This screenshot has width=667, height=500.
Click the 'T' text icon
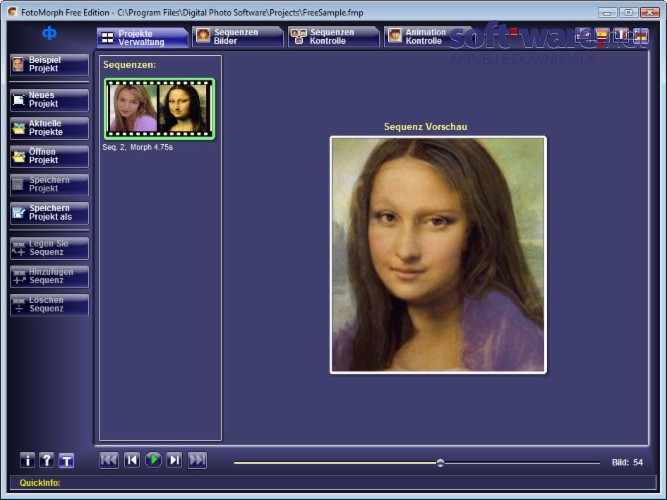[66, 460]
